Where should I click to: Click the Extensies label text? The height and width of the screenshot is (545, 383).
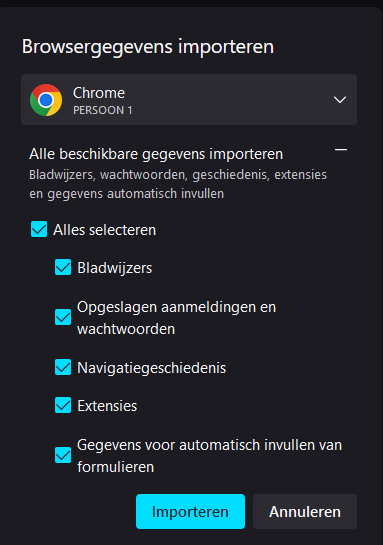point(107,406)
